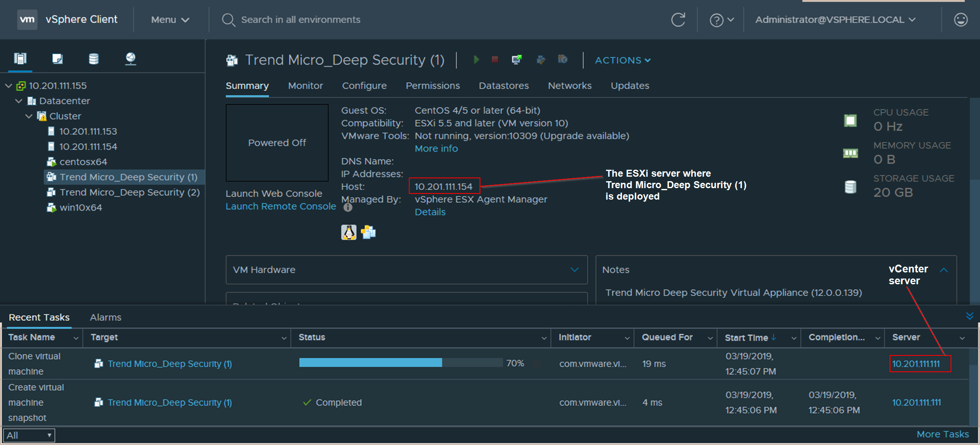The height and width of the screenshot is (445, 980).
Task: Collapse the Cluster tree node
Action: (x=29, y=116)
